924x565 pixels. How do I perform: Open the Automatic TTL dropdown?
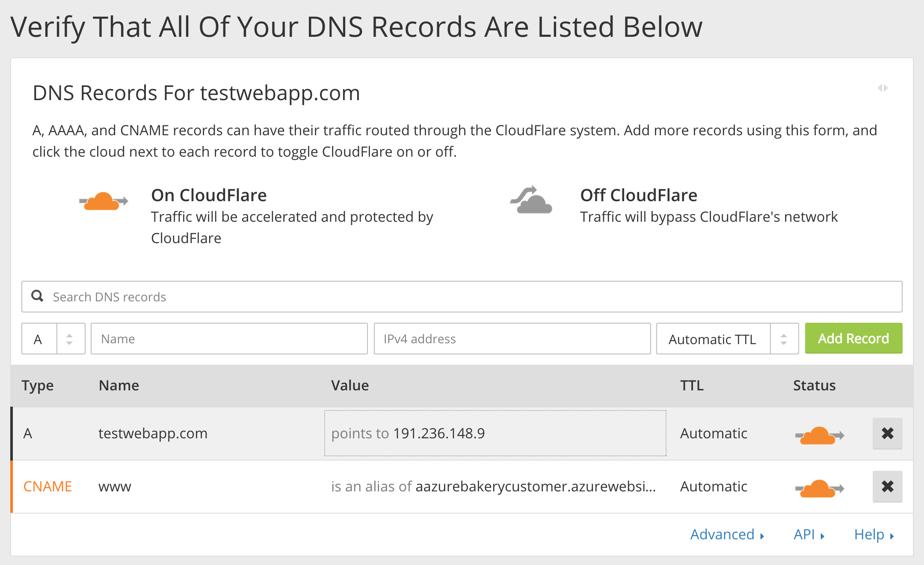point(727,339)
